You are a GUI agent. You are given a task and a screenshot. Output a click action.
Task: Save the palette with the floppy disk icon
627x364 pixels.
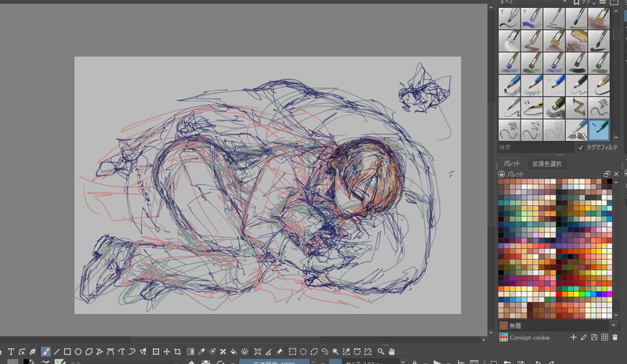(x=595, y=337)
